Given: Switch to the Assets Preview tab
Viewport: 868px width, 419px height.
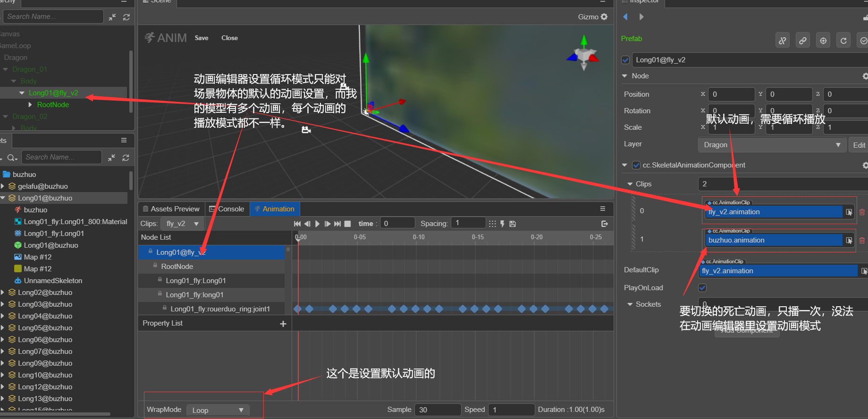Looking at the screenshot, I should click(x=171, y=209).
